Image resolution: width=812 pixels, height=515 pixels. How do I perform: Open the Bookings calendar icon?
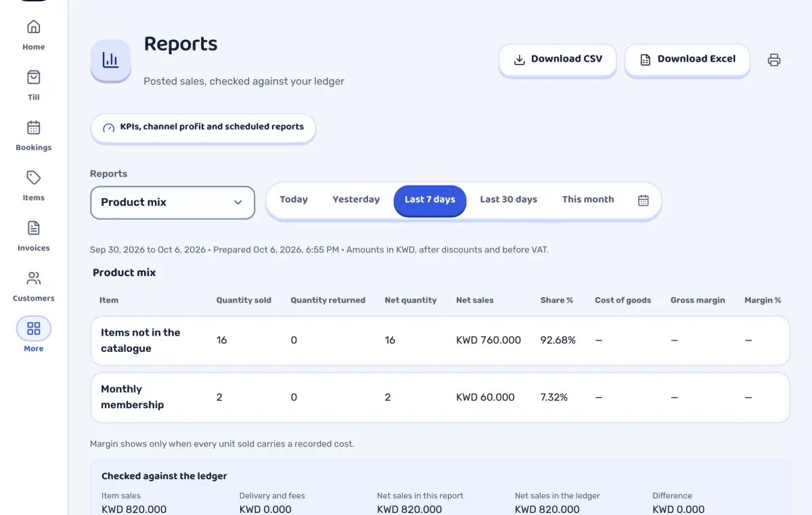[x=33, y=127]
